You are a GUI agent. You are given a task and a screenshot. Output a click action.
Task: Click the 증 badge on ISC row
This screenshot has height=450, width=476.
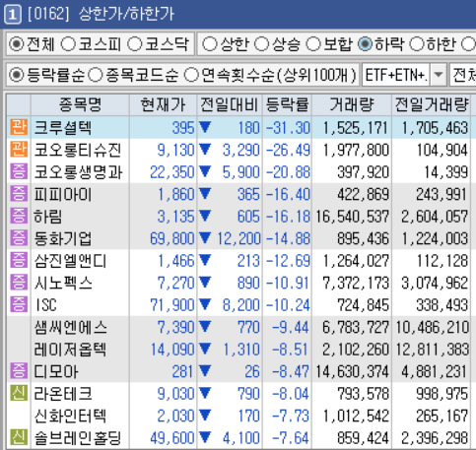pyautogui.click(x=19, y=305)
